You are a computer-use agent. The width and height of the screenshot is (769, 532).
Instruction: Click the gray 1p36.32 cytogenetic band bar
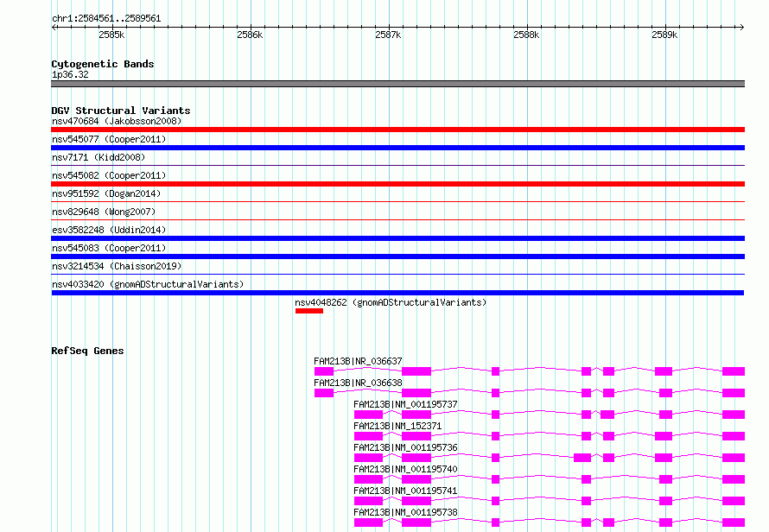[x=397, y=84]
